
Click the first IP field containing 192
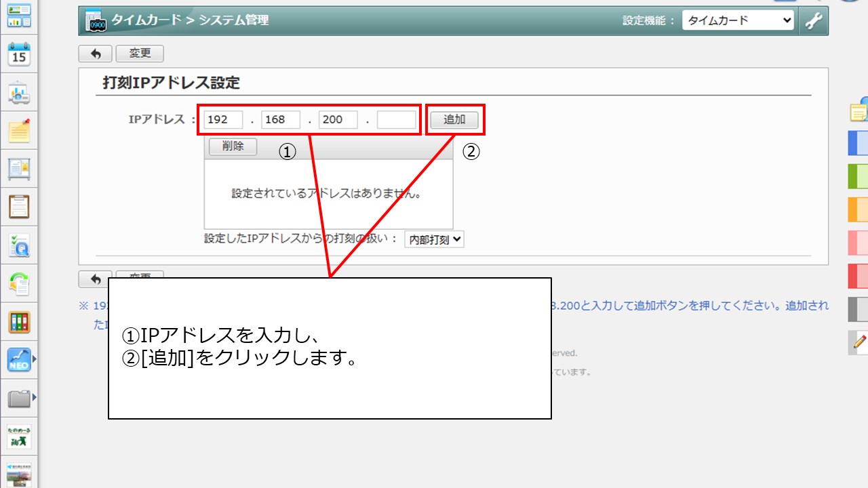[223, 120]
